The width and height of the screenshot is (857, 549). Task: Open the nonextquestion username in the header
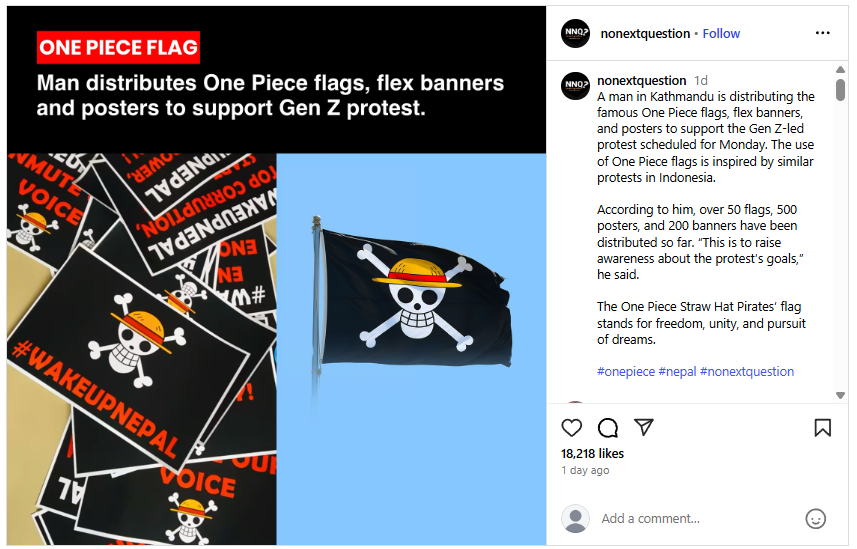pos(645,34)
